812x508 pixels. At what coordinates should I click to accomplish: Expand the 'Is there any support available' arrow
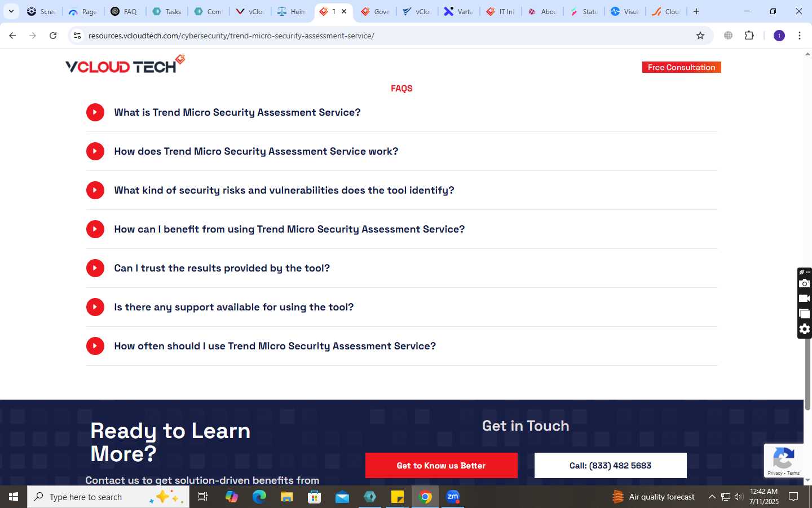95,307
